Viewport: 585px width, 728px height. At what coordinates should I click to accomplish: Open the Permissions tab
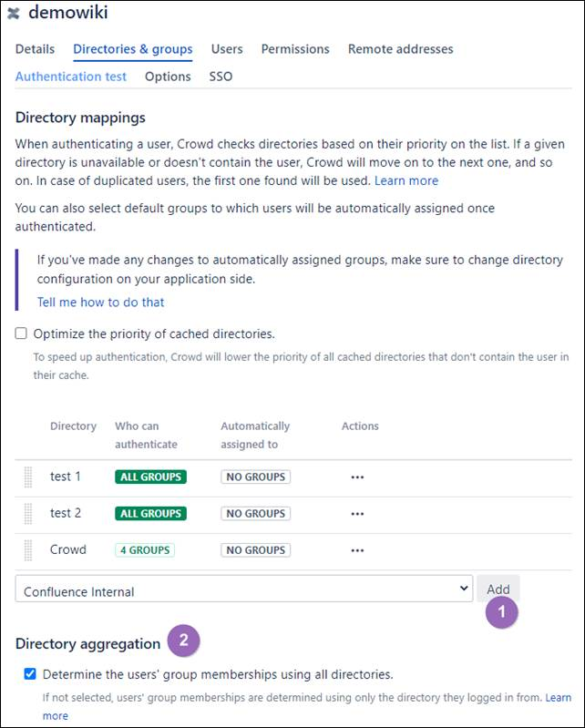click(x=295, y=49)
